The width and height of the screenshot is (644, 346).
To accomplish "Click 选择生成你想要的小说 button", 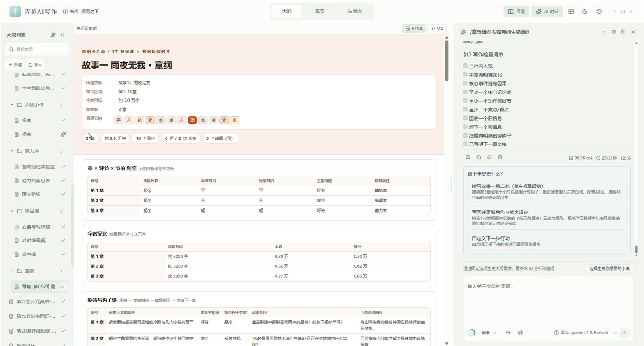I will click(609, 268).
